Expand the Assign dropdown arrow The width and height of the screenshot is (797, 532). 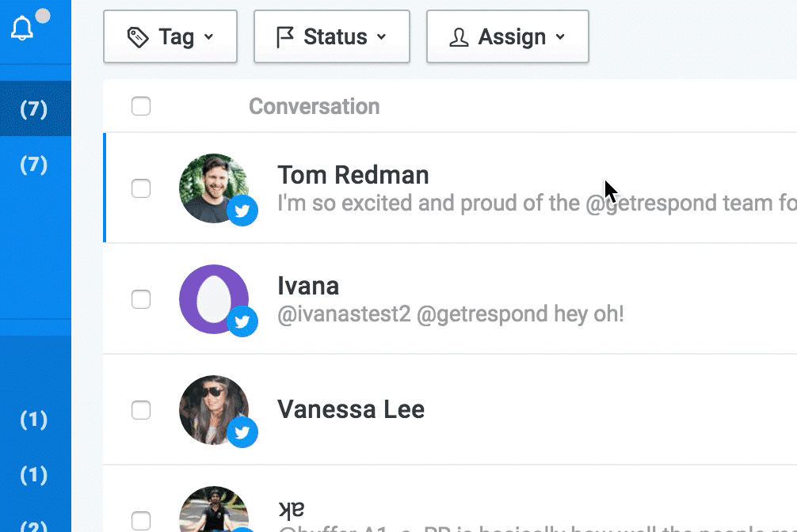(x=560, y=37)
